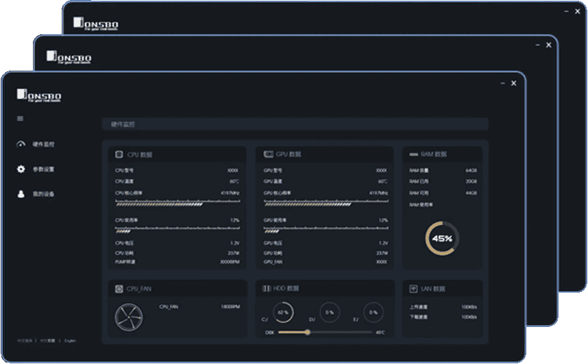Image resolution: width=588 pixels, height=364 pixels.
Task: Click the CPU usage value 12%
Action: pos(235,220)
